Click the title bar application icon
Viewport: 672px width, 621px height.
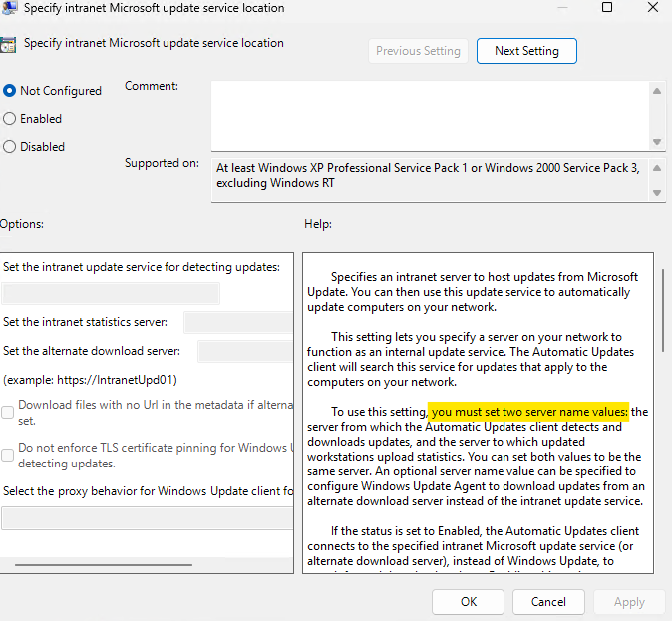click(x=9, y=7)
